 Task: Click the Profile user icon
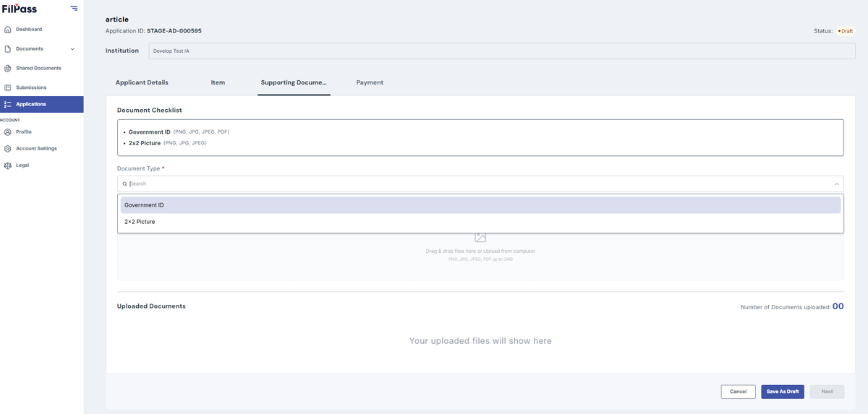[8, 132]
